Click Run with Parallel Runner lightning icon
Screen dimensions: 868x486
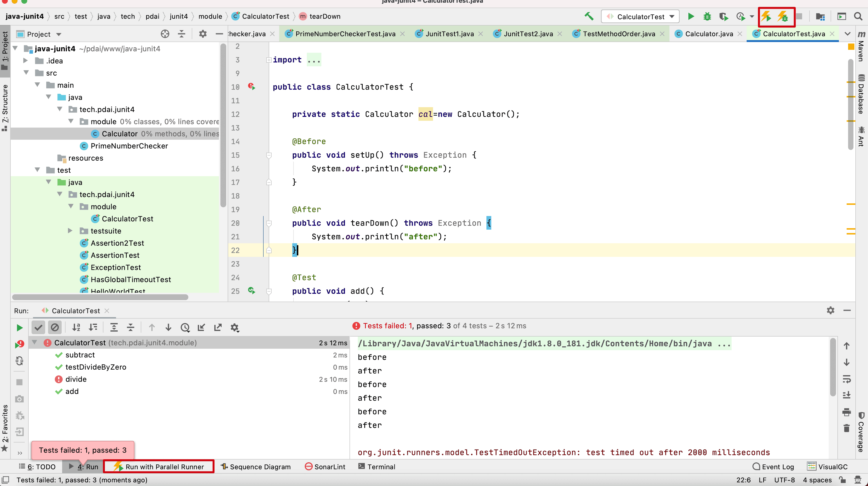pyautogui.click(x=766, y=17)
